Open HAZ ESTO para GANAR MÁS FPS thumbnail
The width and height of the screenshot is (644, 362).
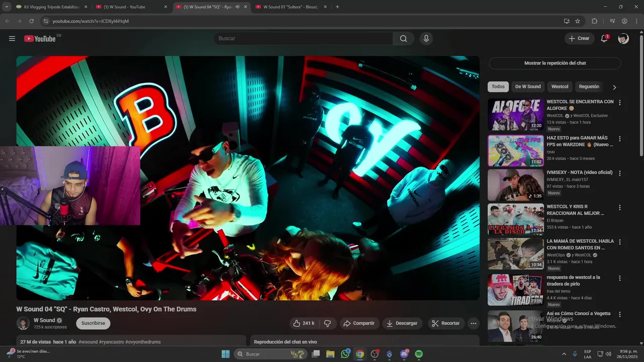[516, 151]
